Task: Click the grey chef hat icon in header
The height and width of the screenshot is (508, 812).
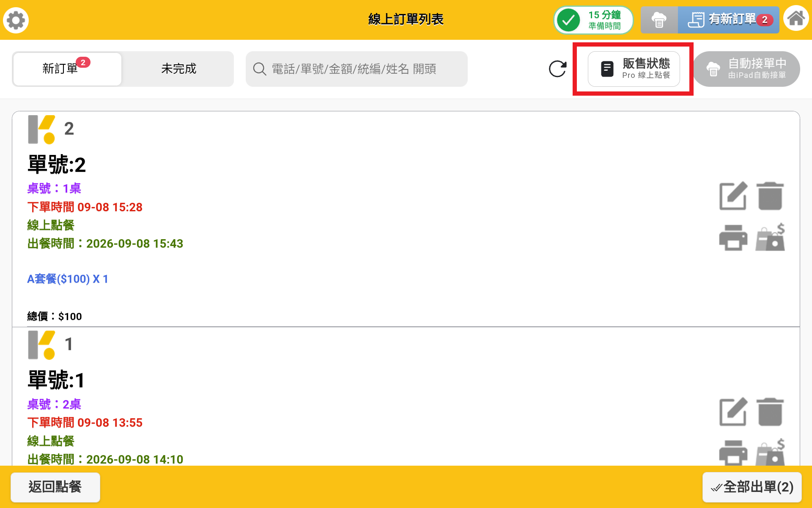Action: click(659, 20)
